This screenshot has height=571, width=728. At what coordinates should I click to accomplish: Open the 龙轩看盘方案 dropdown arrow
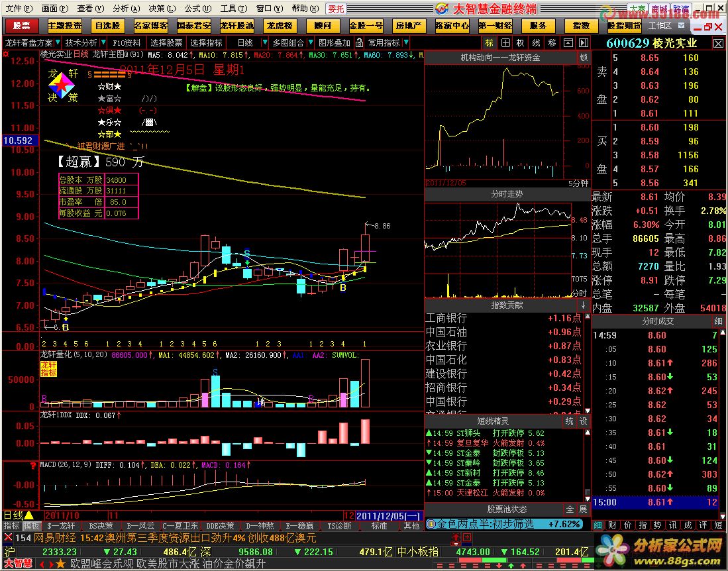(x=57, y=42)
